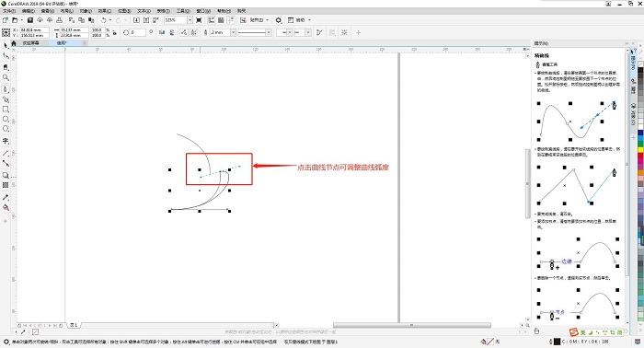
Task: Select the Pen curve tool
Action: (x=6, y=89)
